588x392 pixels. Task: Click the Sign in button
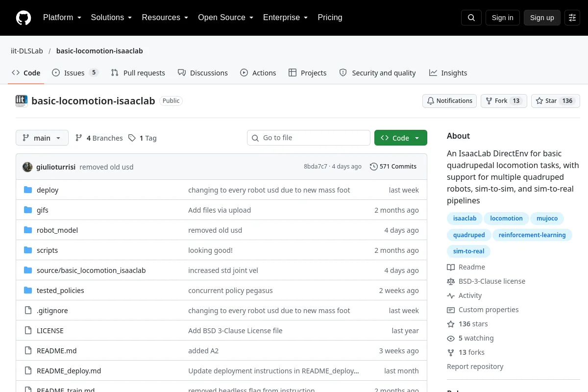[503, 18]
